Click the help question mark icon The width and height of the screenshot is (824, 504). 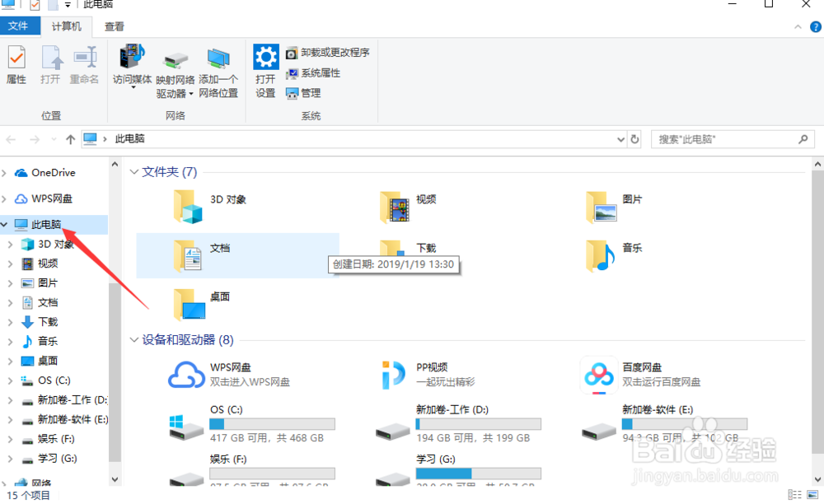[815, 26]
